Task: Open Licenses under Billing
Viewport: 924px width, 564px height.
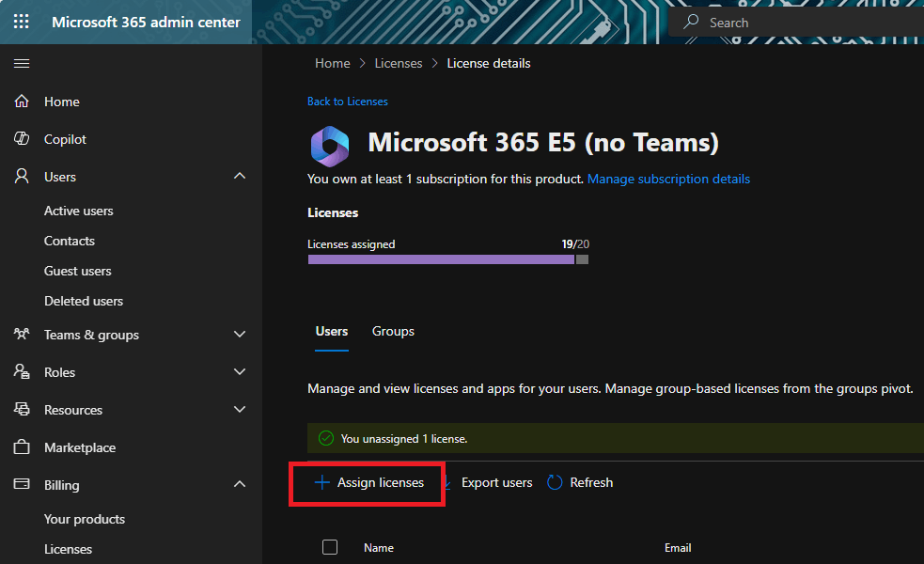Action: [69, 549]
